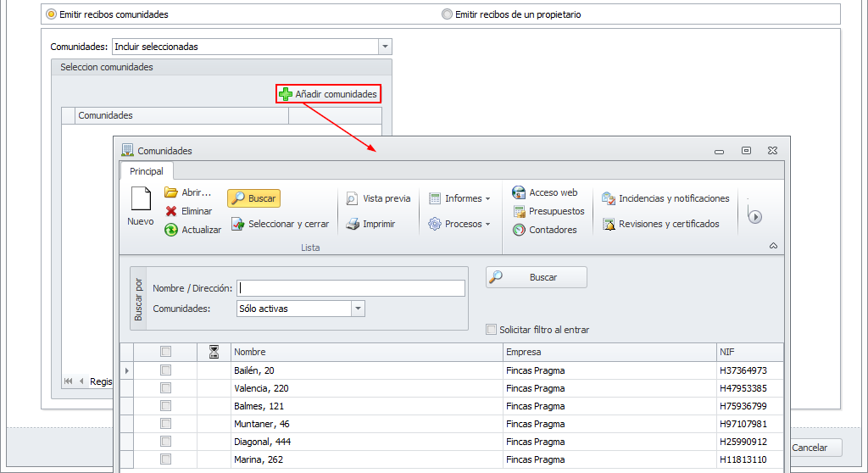
Task: Check the Valencia, 220 row
Action: [x=165, y=387]
